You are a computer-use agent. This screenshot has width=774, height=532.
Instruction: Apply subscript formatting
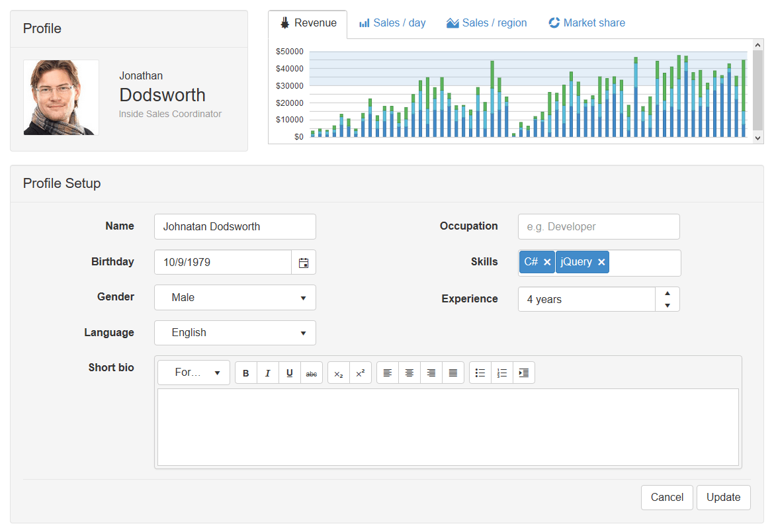click(339, 373)
